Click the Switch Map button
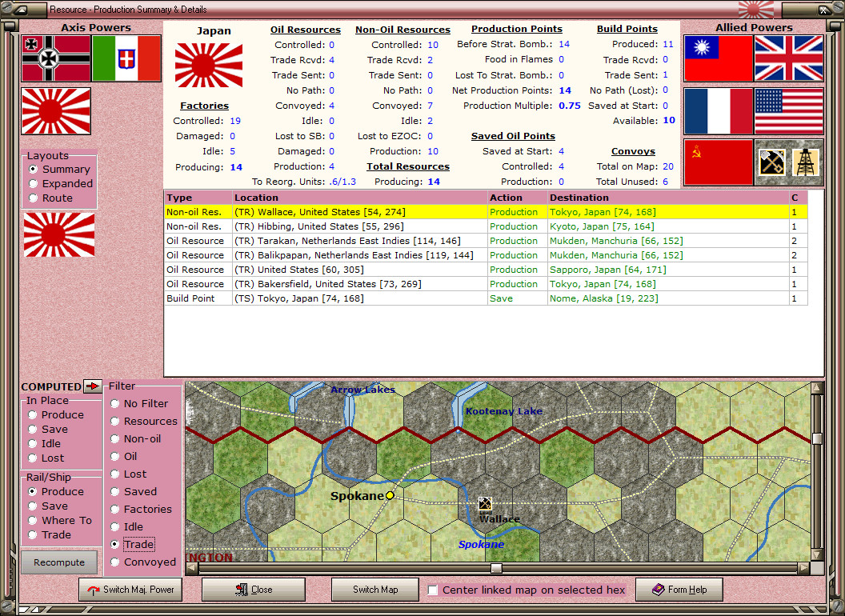 tap(374, 590)
